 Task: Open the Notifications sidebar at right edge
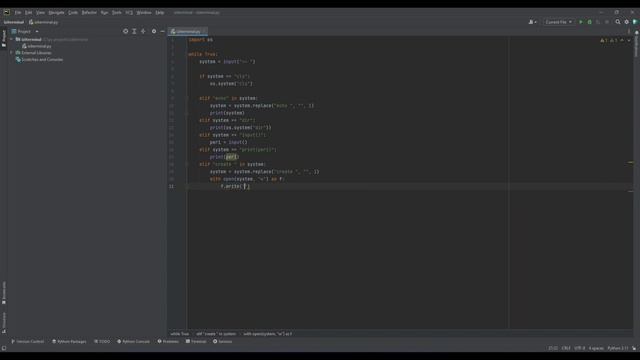coord(636,43)
